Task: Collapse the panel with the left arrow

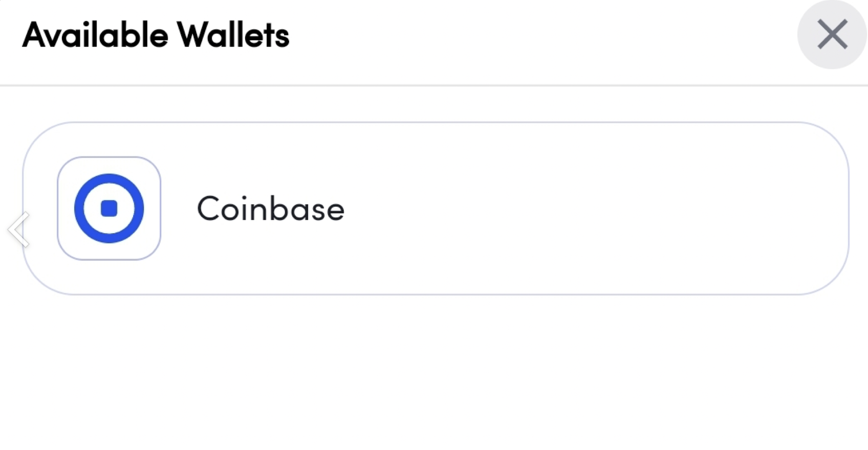Action: pos(19,229)
